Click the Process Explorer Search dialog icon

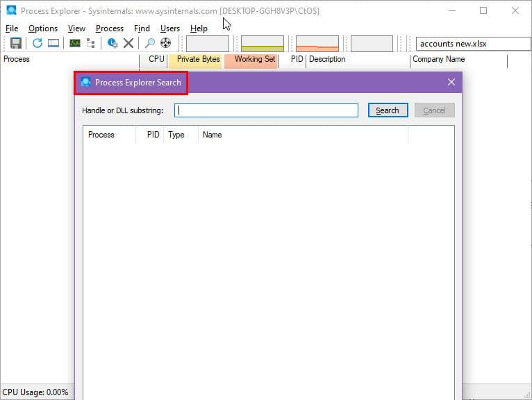tap(86, 82)
